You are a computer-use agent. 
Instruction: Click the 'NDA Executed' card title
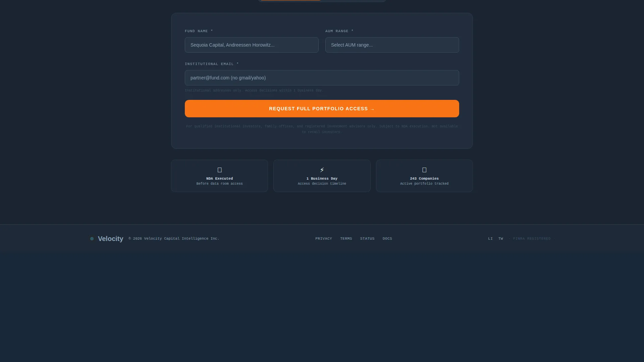pos(220,179)
